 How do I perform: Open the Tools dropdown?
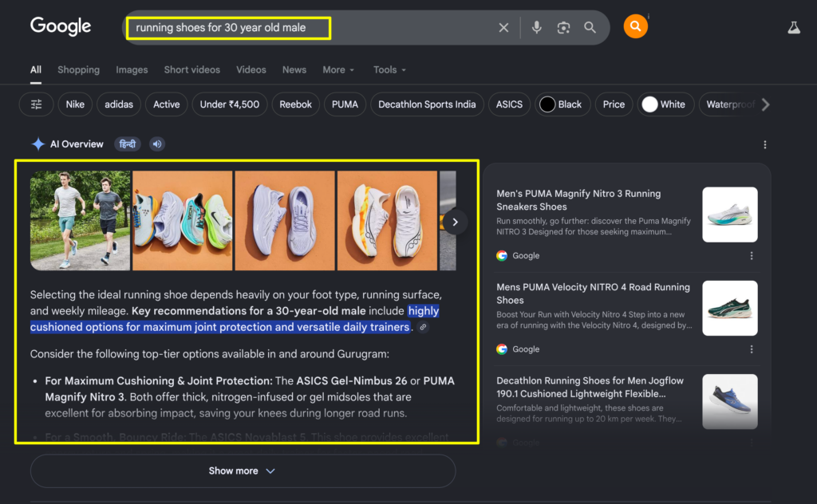coord(389,69)
